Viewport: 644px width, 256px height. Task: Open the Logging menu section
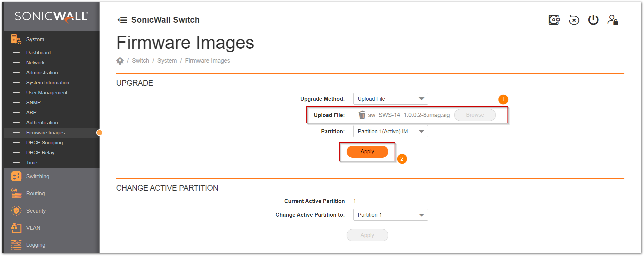[x=36, y=245]
